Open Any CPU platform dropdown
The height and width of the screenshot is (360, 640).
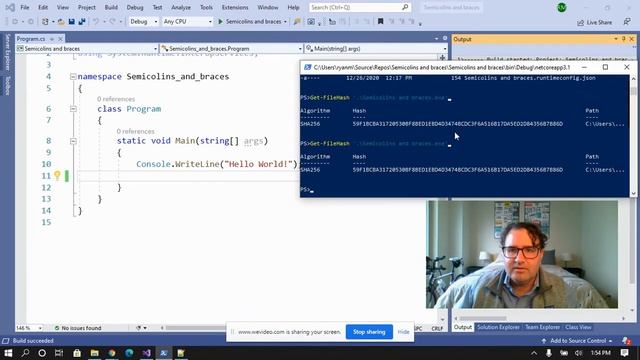(x=187, y=22)
